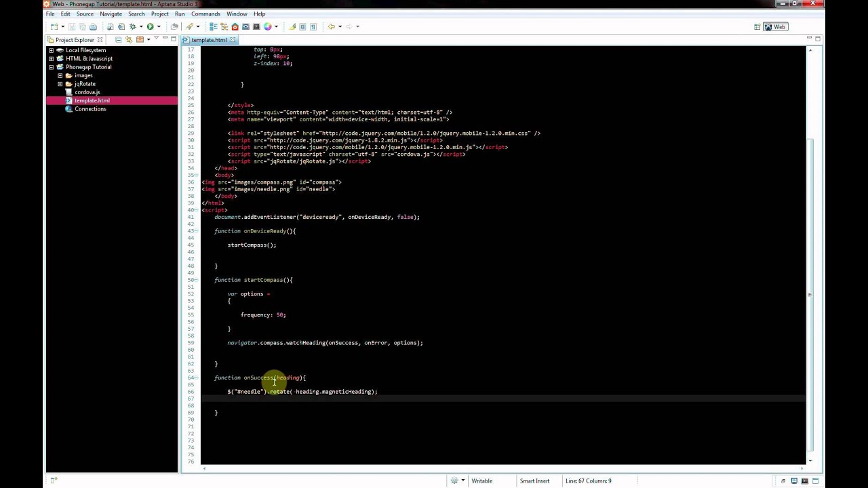Click the editor scroll-down arrow

(810, 461)
